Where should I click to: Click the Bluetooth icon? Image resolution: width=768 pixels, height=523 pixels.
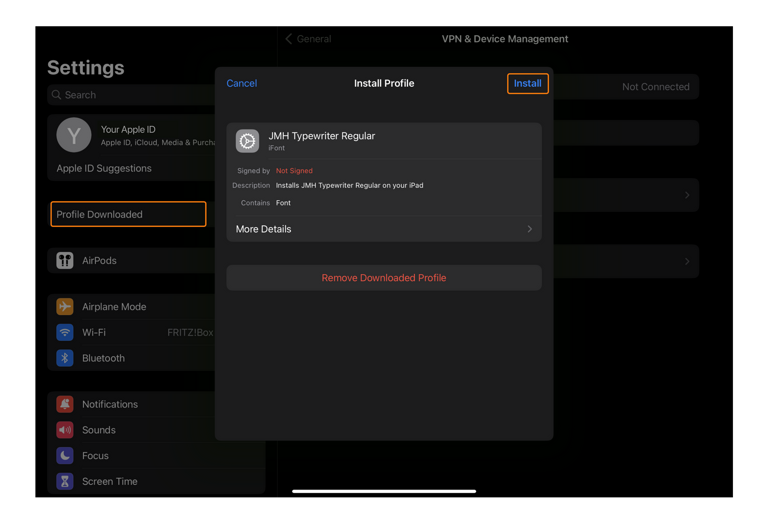[65, 358]
